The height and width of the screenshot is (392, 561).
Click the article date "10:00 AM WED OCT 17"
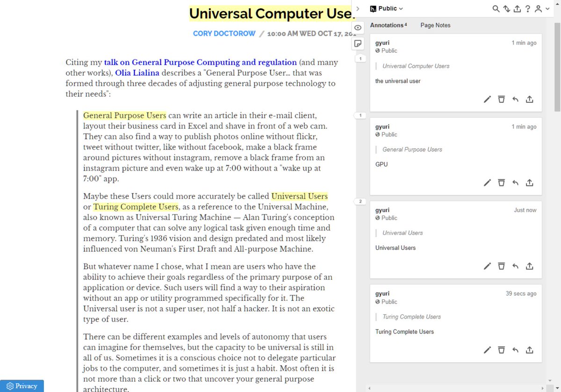tap(312, 34)
